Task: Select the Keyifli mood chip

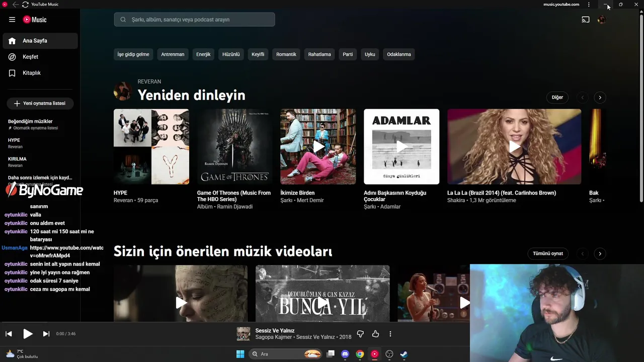Action: 258,54
